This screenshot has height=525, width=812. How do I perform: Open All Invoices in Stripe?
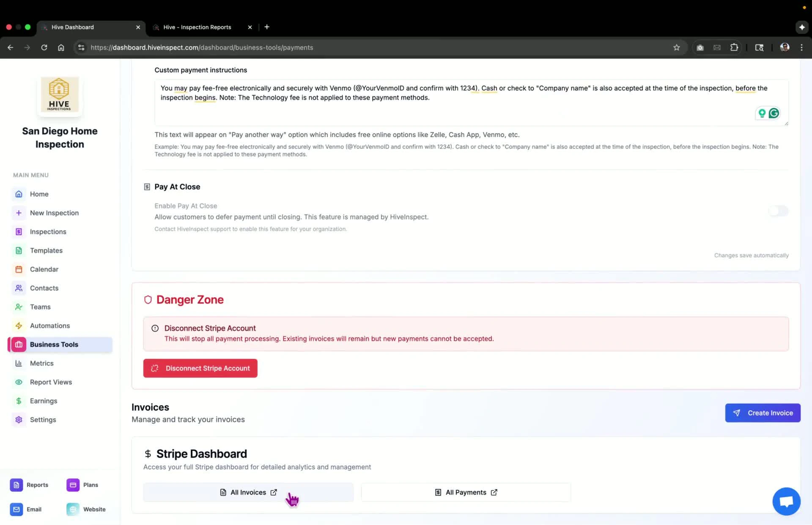coord(248,492)
